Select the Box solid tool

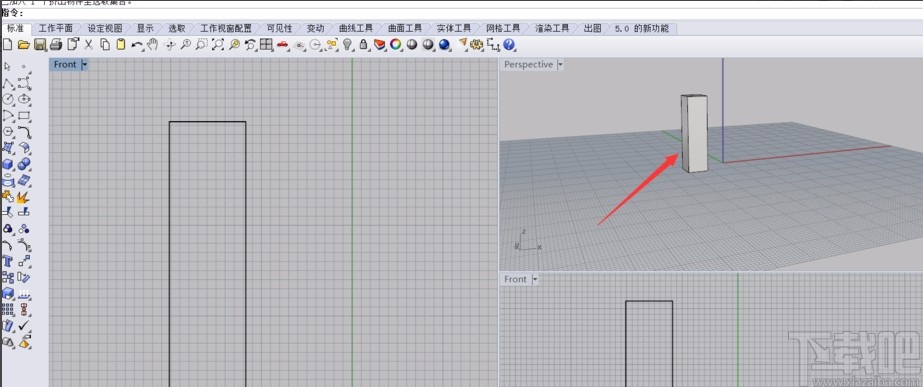point(8,164)
